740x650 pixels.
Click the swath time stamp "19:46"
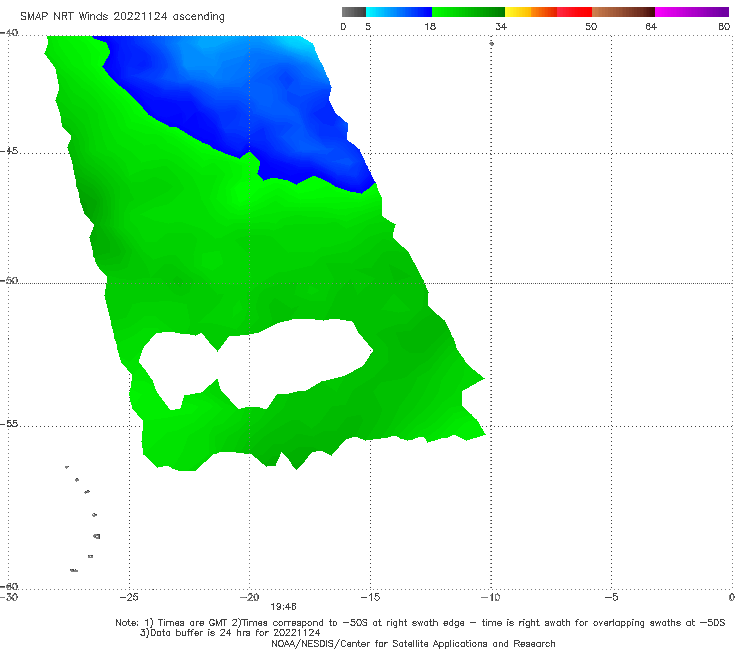click(x=283, y=607)
